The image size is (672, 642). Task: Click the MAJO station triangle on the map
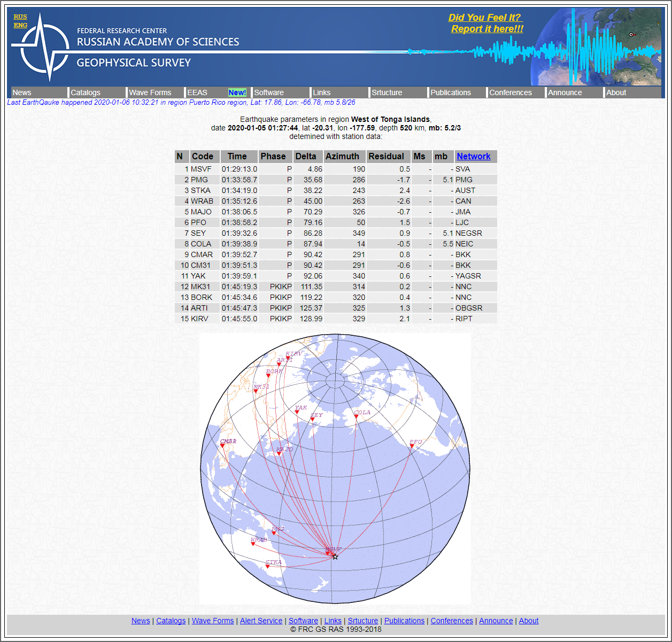(x=279, y=454)
